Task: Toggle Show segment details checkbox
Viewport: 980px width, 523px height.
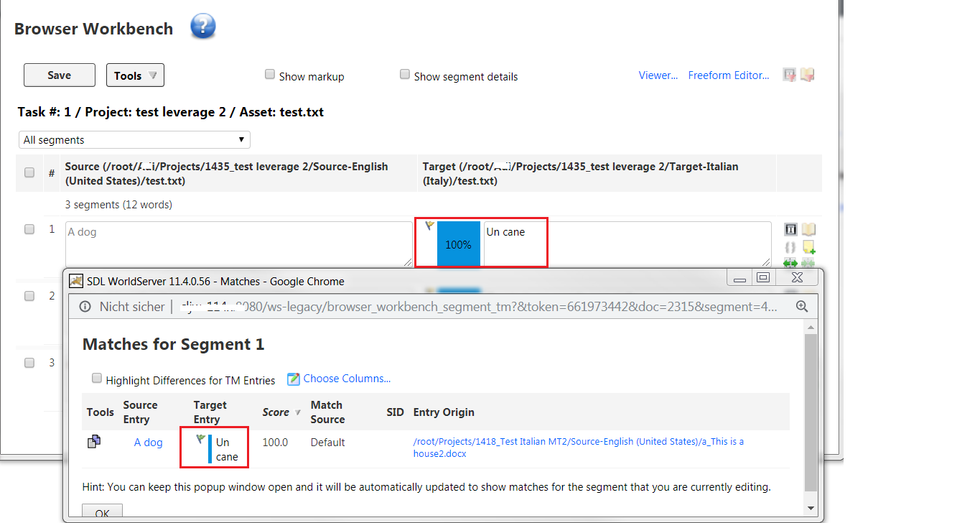Action: [x=405, y=75]
